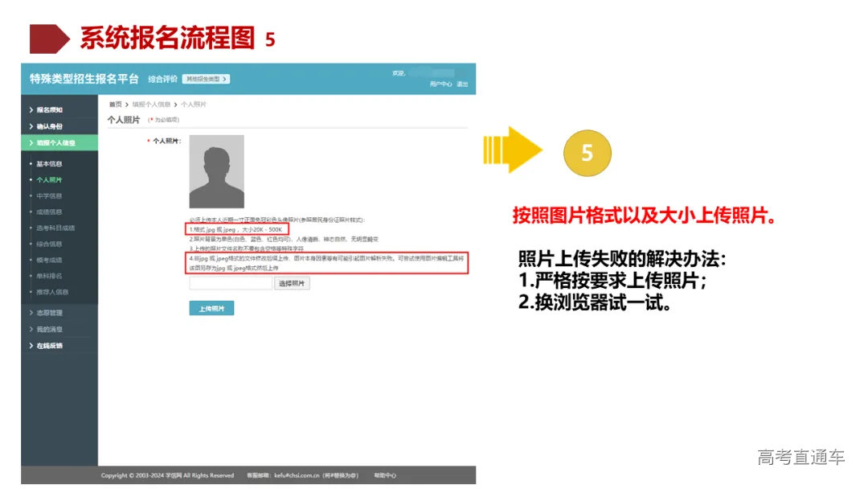Screen dimensions: 868x489
Task: Open 推荐人信息 sidebar item
Action: 52,292
